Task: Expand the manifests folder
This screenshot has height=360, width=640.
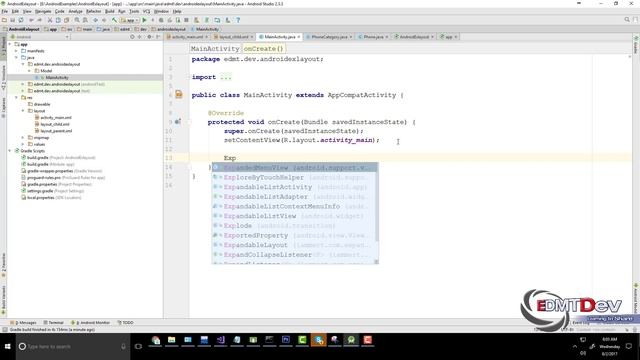Action: (x=16, y=51)
